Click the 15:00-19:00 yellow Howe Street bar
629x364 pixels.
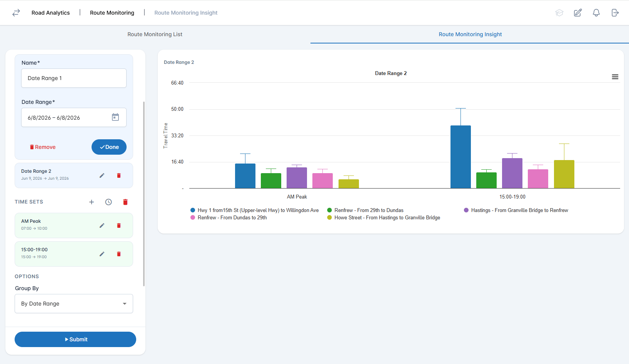point(564,174)
